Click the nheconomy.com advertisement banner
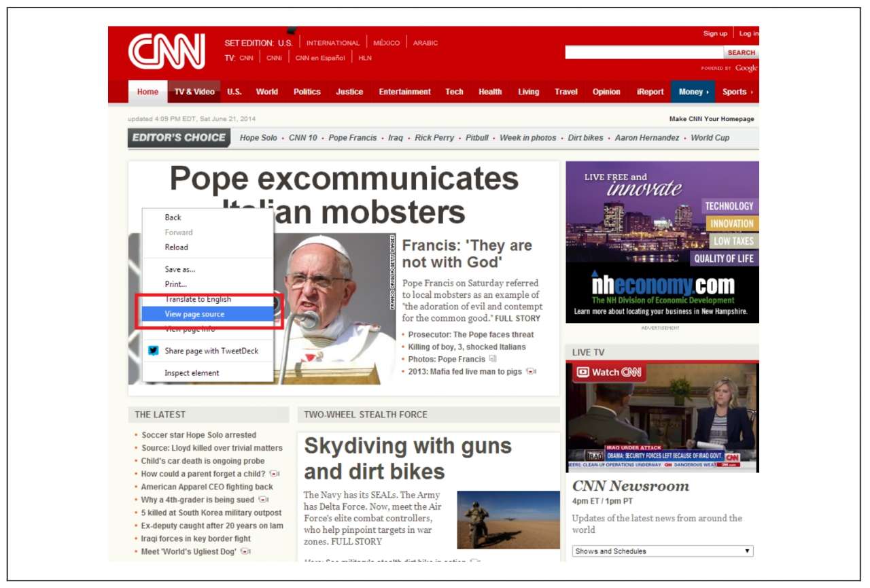The height and width of the screenshot is (588, 870). click(x=662, y=242)
